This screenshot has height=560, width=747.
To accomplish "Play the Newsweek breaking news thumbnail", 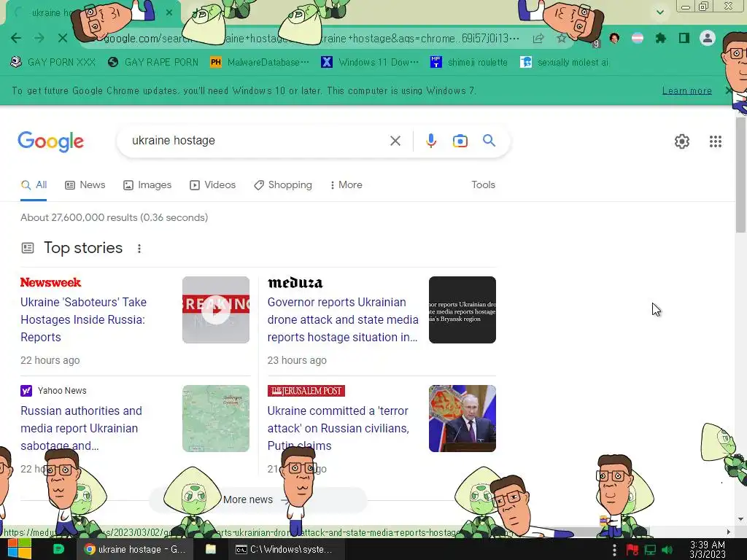I will (x=216, y=309).
